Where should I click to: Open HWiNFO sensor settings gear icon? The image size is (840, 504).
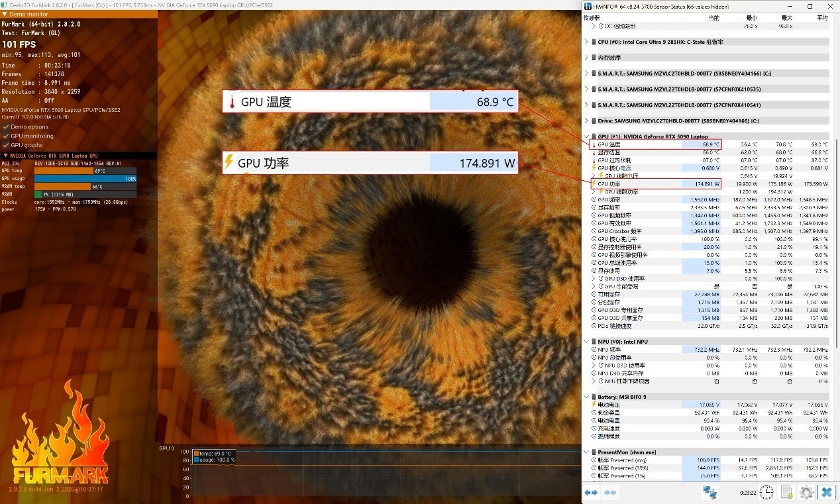click(806, 492)
